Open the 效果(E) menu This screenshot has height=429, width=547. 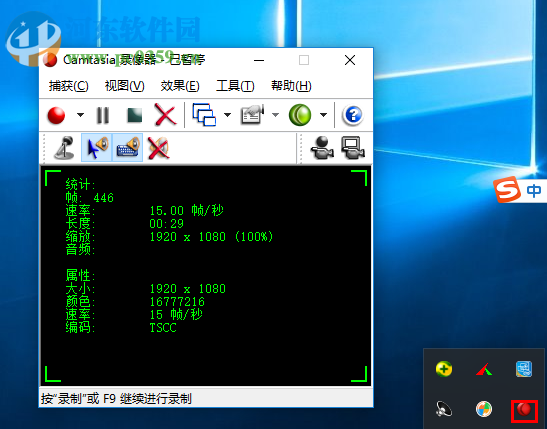click(180, 86)
